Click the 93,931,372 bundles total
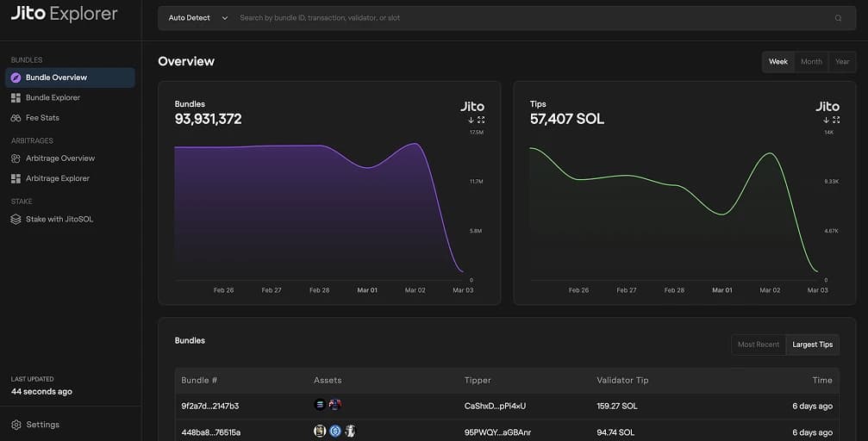Viewport: 868px width, 441px height. point(208,119)
